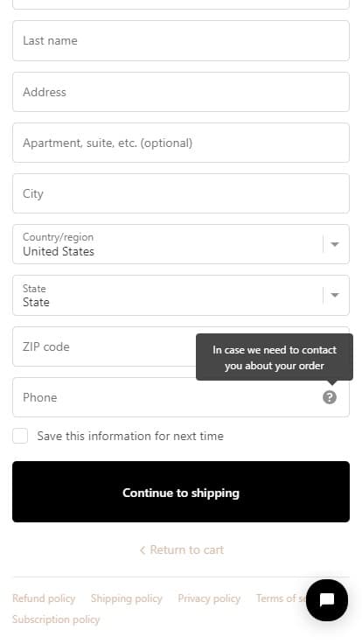
Task: Open the Privacy policy link
Action: (209, 598)
